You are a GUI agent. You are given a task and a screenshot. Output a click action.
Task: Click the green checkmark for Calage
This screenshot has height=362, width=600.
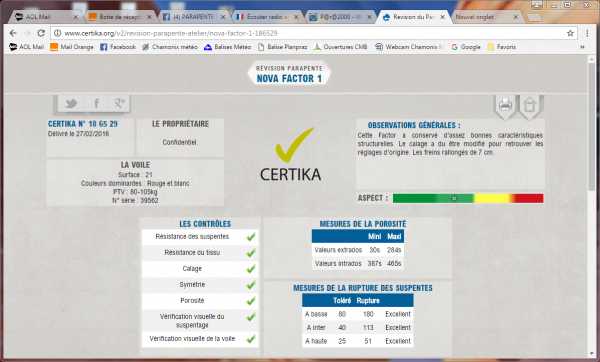pyautogui.click(x=251, y=269)
